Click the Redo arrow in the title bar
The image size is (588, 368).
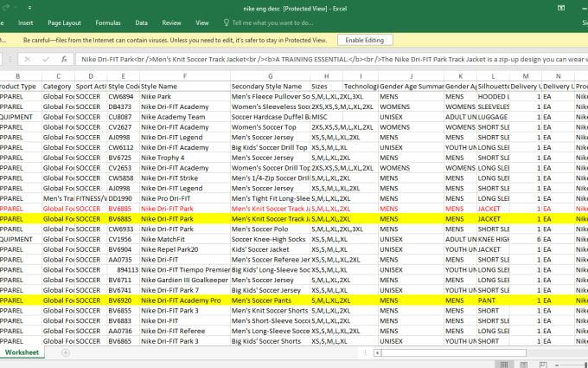point(6,7)
